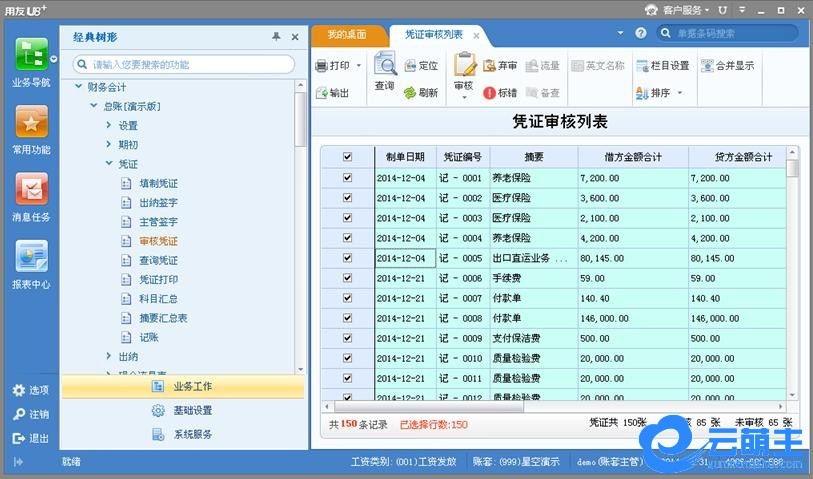Expand the 出纳 tree node

pyautogui.click(x=109, y=356)
